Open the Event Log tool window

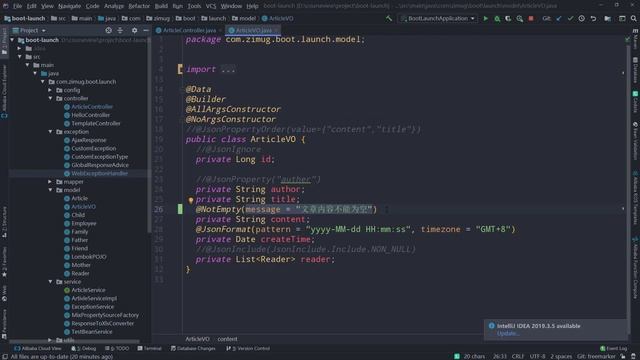point(613,348)
